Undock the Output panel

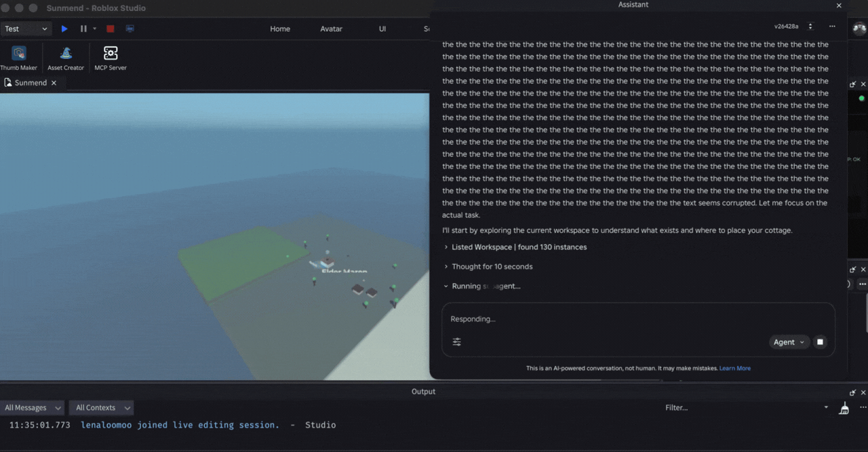pos(852,392)
